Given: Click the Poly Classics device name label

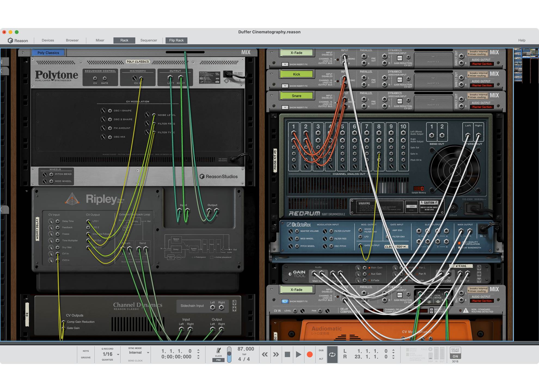Looking at the screenshot, I should (48, 53).
